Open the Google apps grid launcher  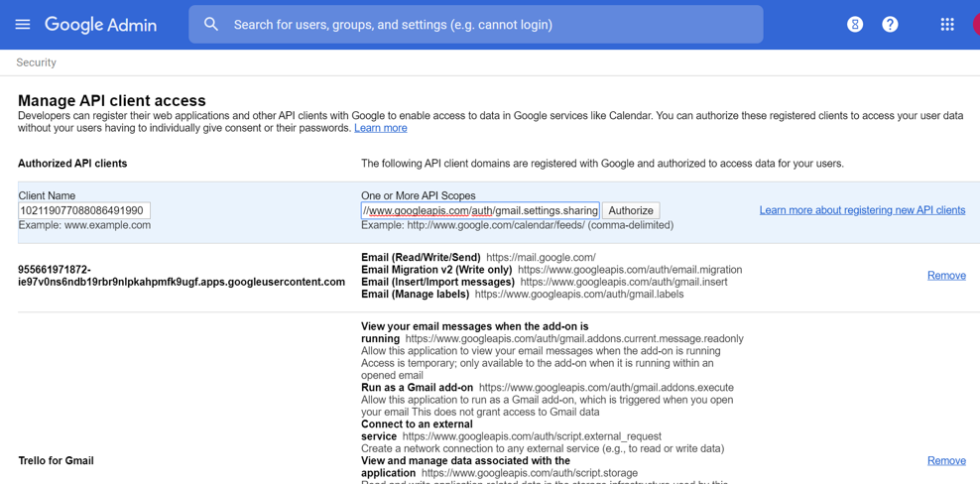947,24
